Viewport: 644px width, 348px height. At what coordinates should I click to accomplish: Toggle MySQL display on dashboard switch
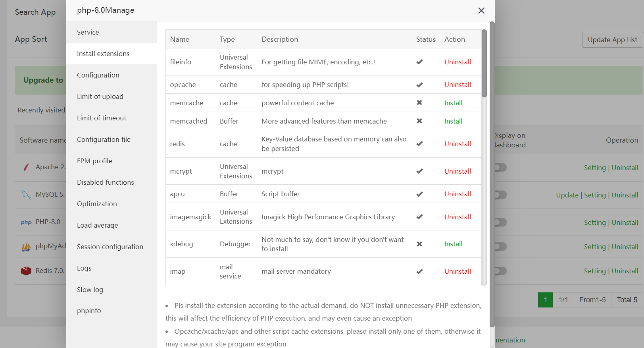tap(500, 195)
